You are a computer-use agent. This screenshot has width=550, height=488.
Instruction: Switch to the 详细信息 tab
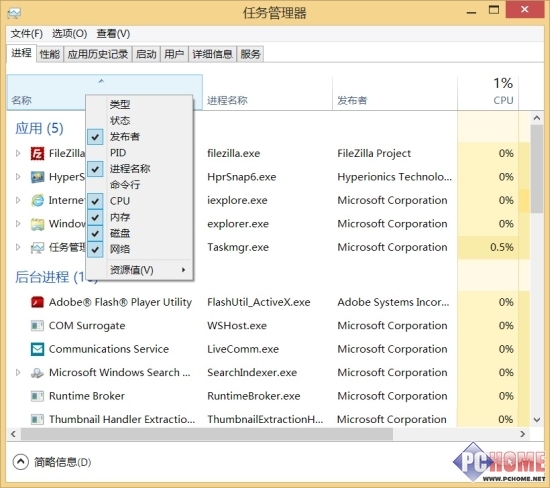coord(213,54)
